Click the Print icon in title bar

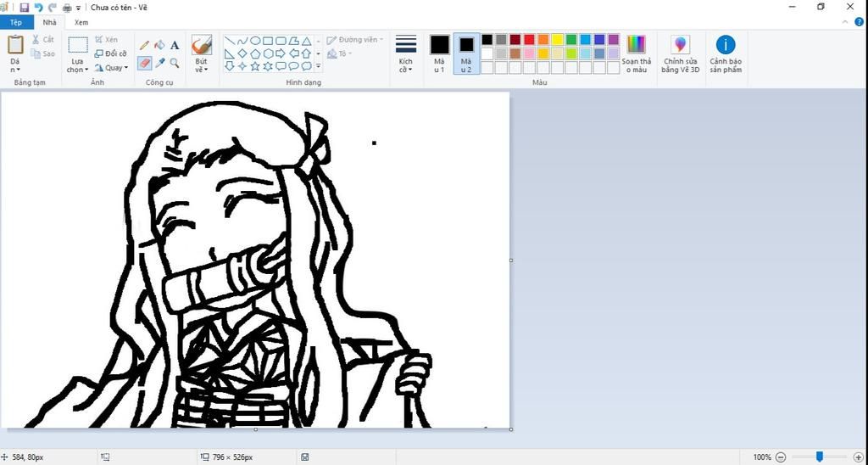68,8
